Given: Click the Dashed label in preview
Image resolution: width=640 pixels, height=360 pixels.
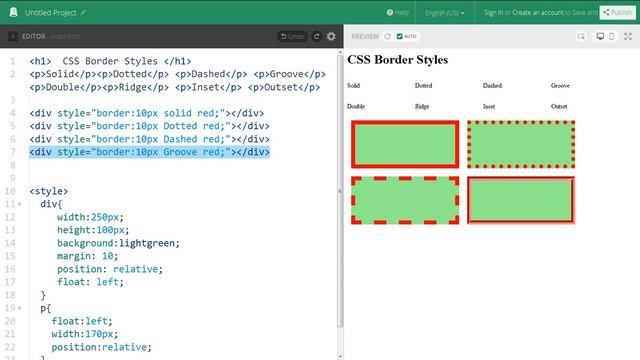Looking at the screenshot, I should 492,85.
